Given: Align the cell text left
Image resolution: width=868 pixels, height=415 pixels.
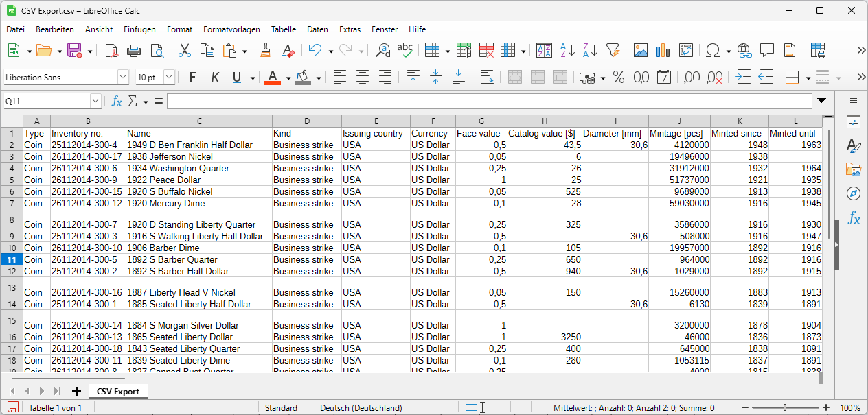Looking at the screenshot, I should point(340,78).
